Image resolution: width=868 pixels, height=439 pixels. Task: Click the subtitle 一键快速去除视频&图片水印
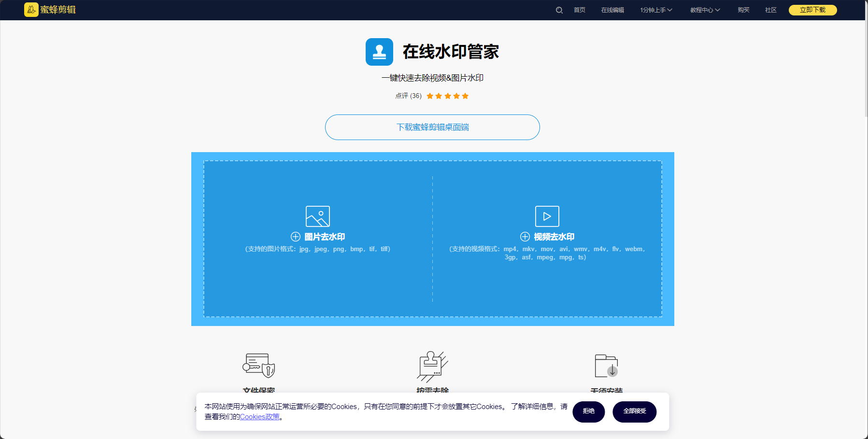[x=432, y=78]
